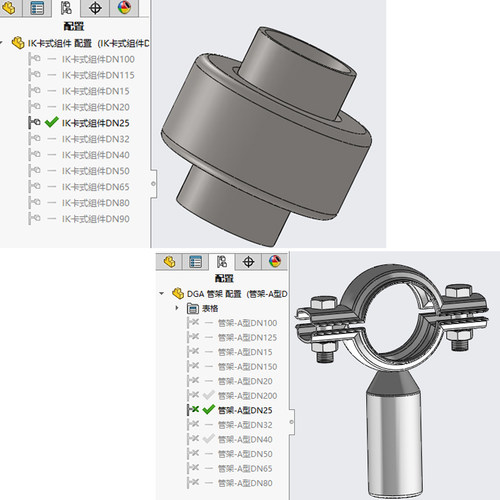Select configuration 管架-A型DN125
Screen dimensions: 500x500
(247, 338)
